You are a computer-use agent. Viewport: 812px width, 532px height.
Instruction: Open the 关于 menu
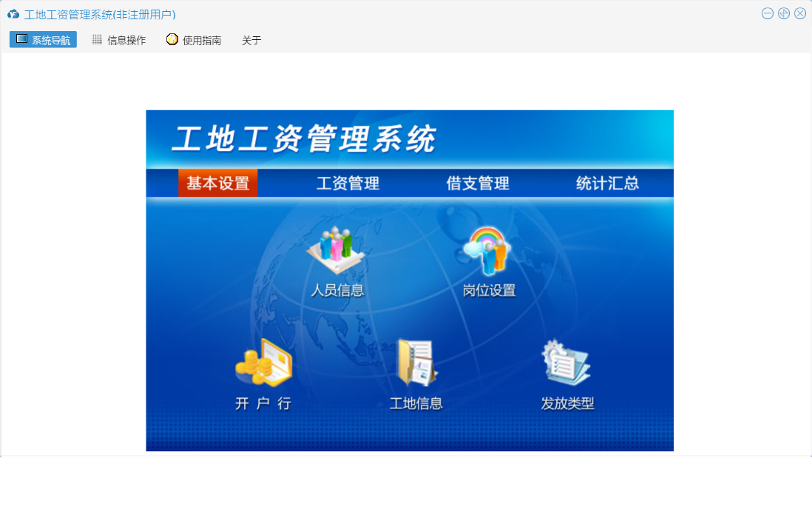(x=251, y=41)
